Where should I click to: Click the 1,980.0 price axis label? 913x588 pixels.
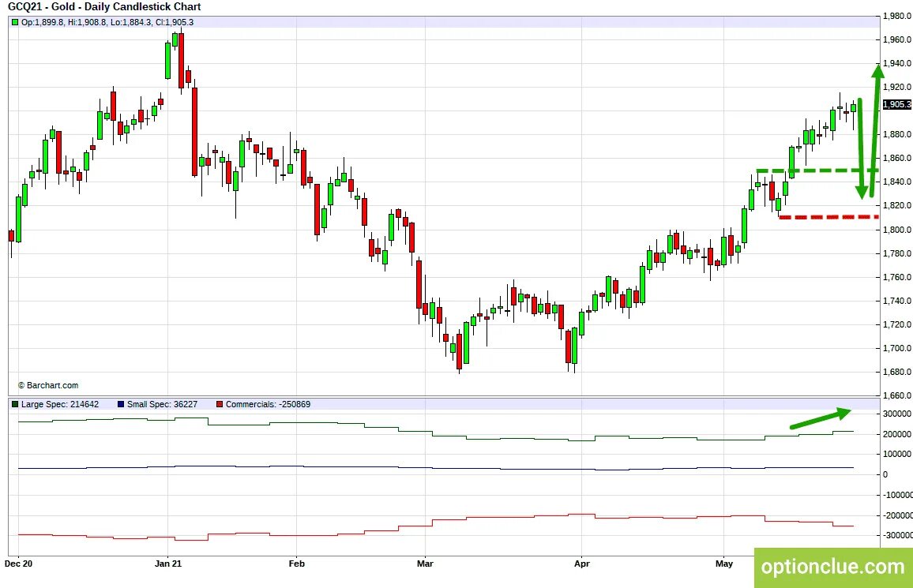tap(896, 16)
